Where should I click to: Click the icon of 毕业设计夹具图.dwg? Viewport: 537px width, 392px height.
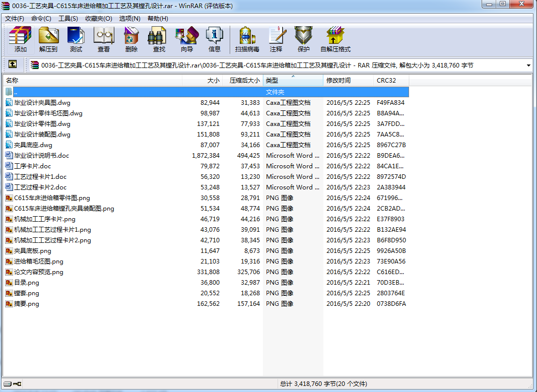[9, 102]
